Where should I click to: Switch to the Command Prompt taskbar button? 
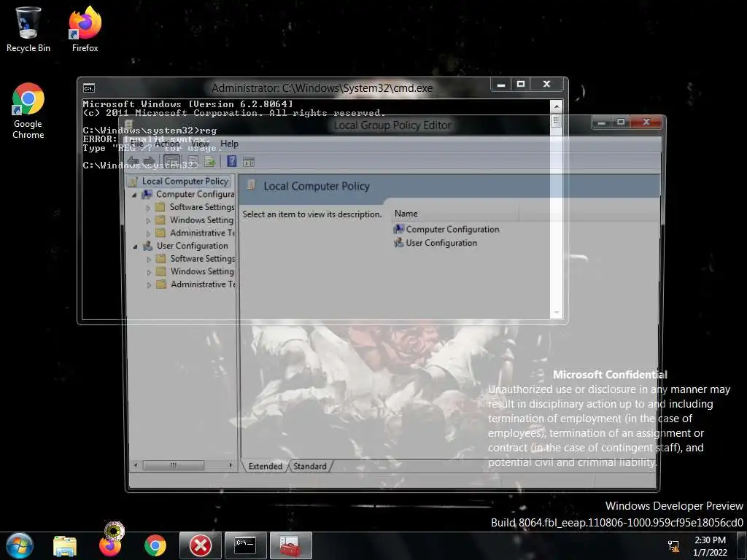click(x=245, y=545)
